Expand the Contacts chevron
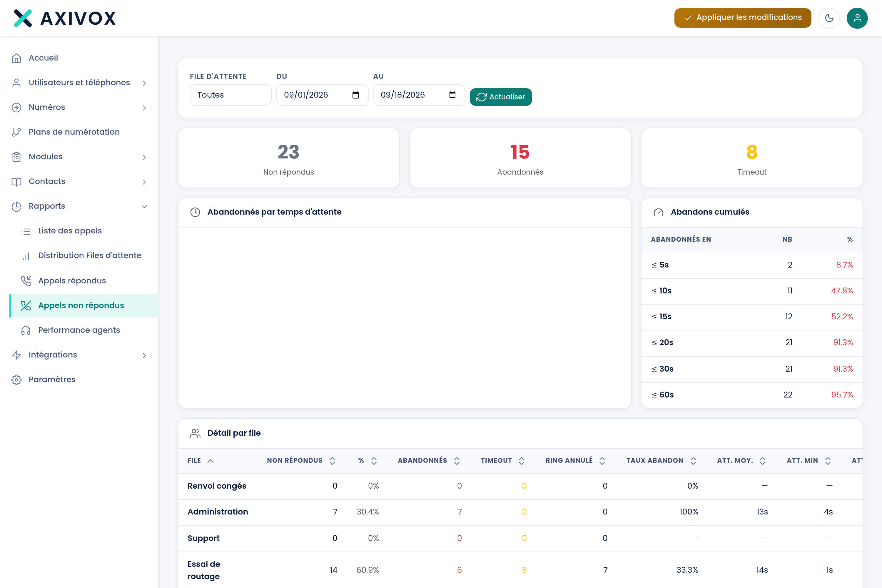Screen dimensions: 882x588 coord(144,182)
